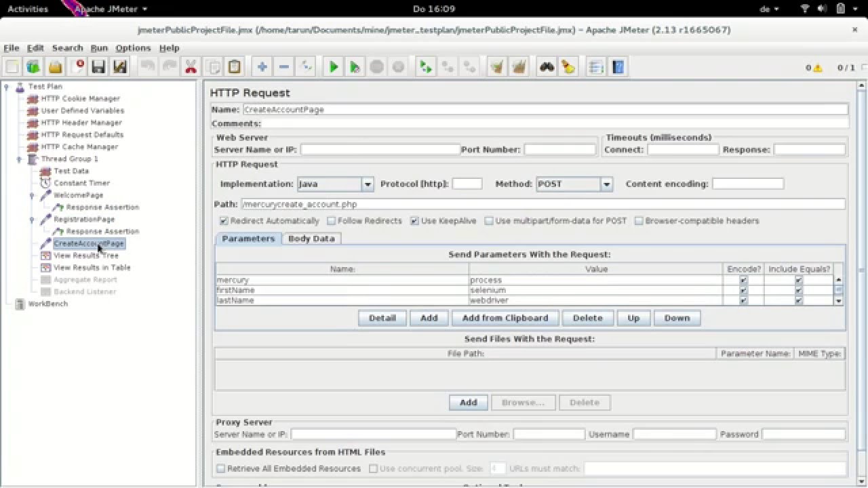Enable Use multipart/form-data for POST
Image resolution: width=868 pixels, height=488 pixels.
point(488,221)
